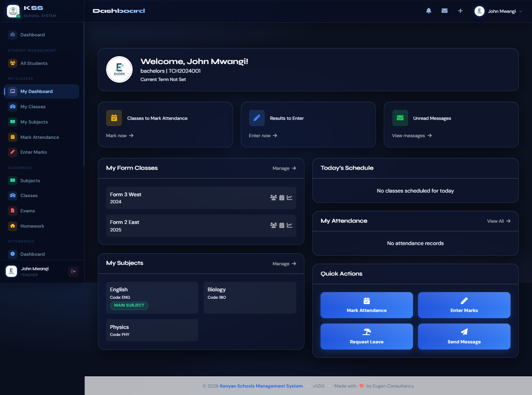
Task: Click the Enter Marks quick action button
Action: tap(464, 305)
